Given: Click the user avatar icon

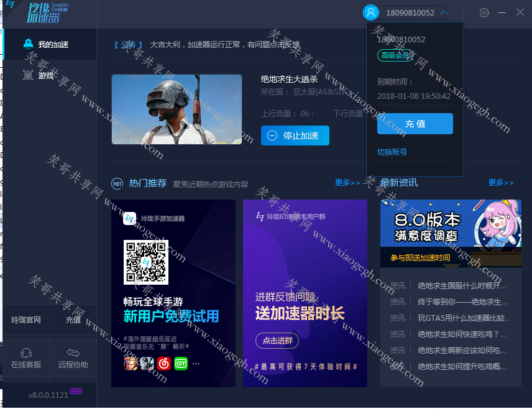Looking at the screenshot, I should (x=371, y=12).
